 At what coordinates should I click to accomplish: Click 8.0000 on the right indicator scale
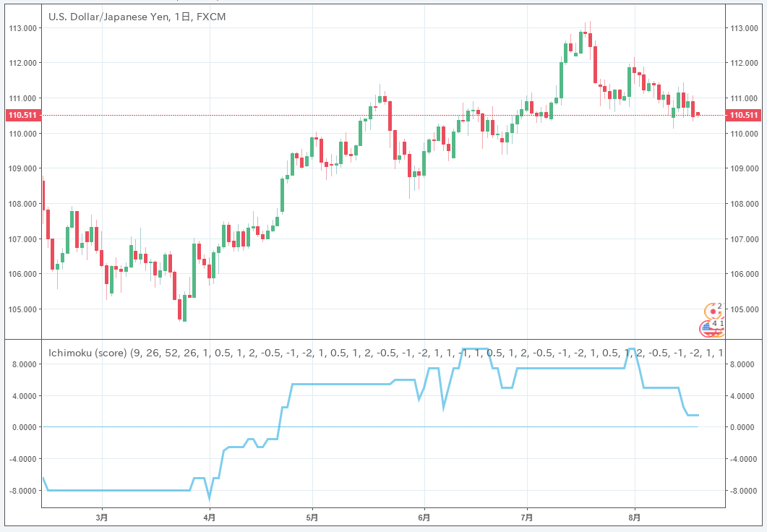[x=744, y=365]
